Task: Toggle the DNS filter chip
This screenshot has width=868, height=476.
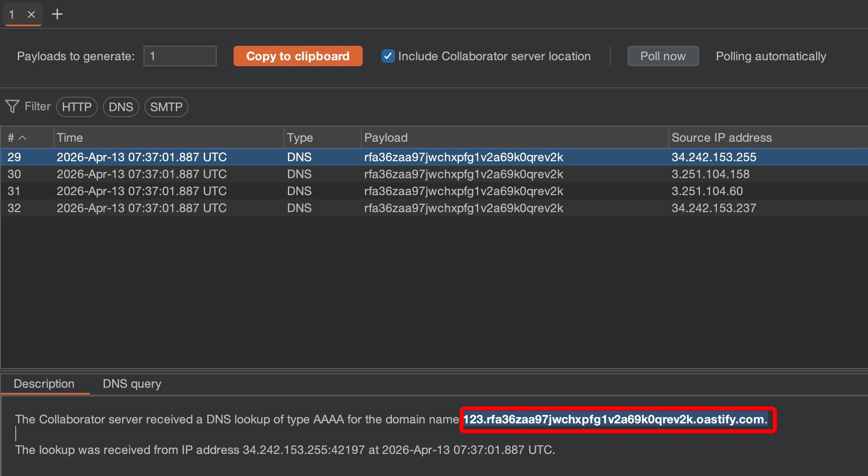Action: [x=121, y=107]
